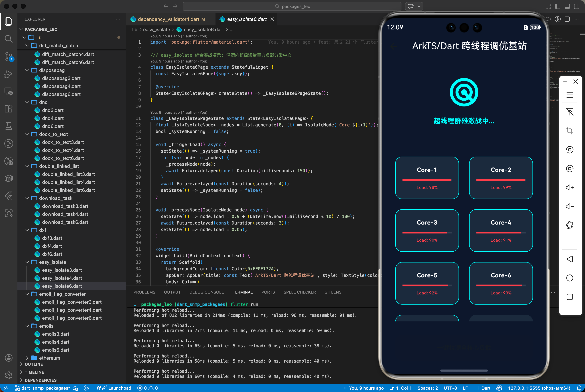
Task: Open the Run and Debug view
Action: (x=9, y=74)
